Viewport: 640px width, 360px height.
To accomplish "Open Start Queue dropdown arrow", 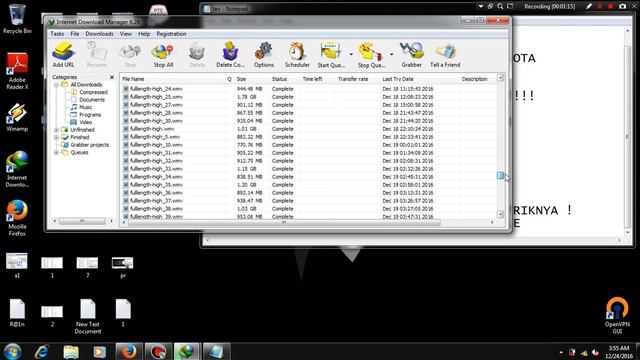I will point(351,54).
